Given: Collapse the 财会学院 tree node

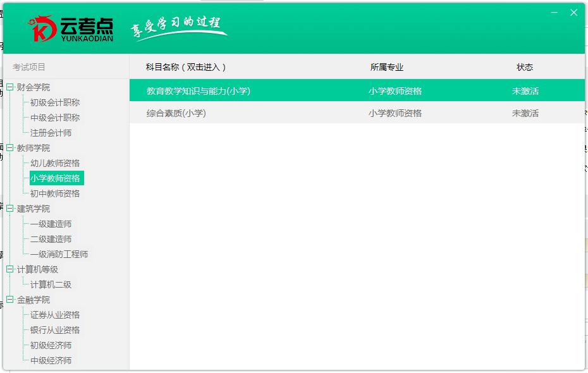Looking at the screenshot, I should (x=10, y=87).
